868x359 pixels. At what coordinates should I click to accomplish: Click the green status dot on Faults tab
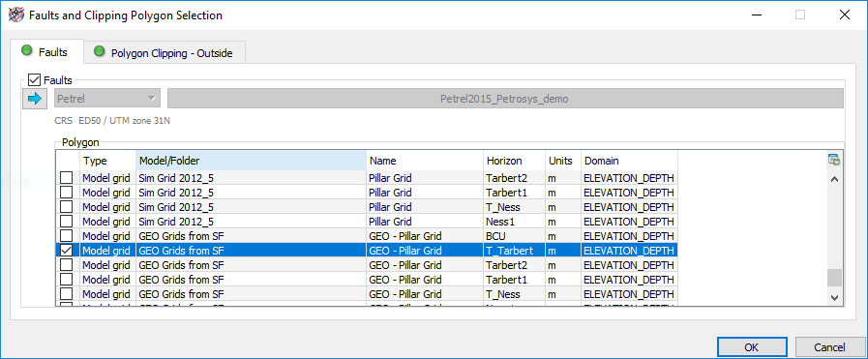(26, 52)
